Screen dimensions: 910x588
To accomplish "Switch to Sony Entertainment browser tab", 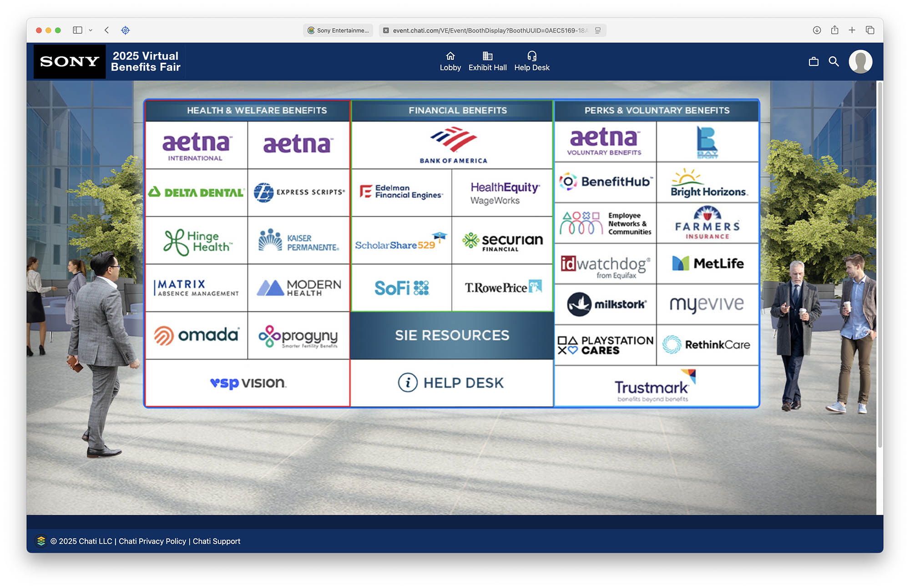I will [338, 30].
